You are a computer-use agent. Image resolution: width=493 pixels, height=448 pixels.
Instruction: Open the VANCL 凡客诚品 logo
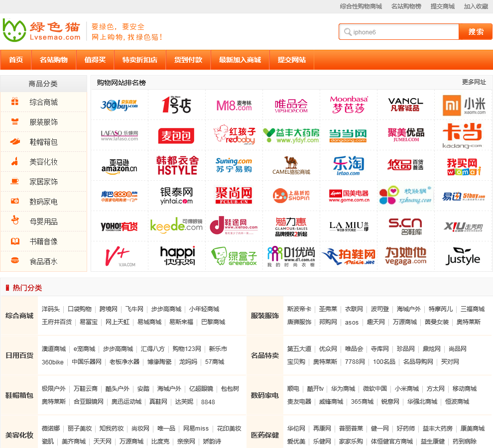[x=405, y=105]
